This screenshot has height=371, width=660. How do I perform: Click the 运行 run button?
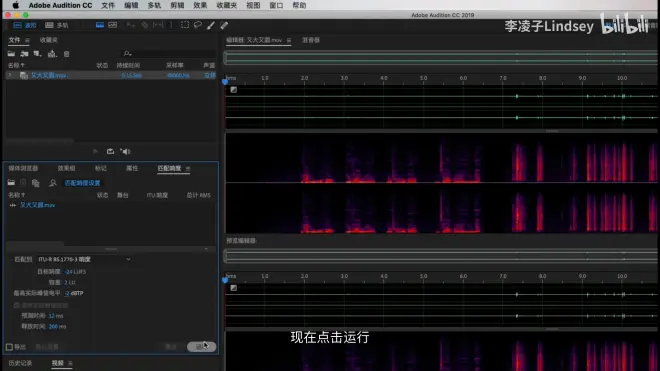point(202,347)
